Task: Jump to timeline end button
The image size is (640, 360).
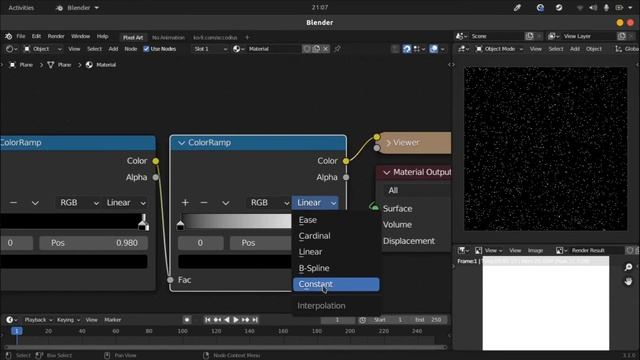Action: [255, 320]
